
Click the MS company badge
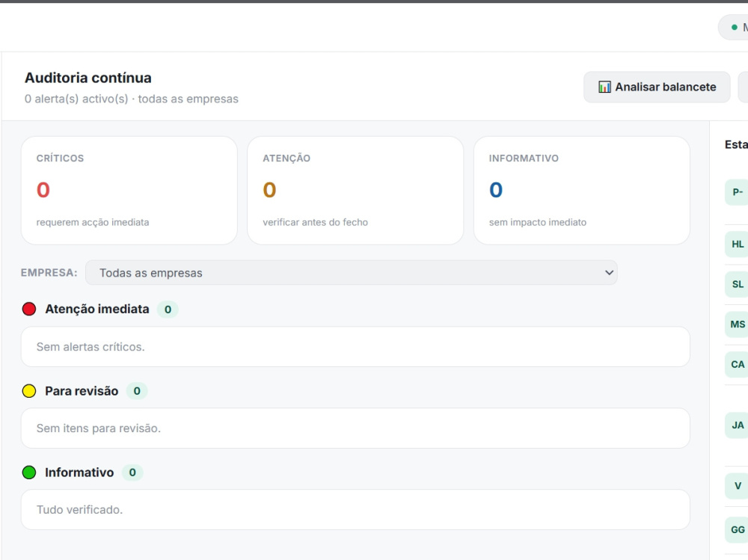737,324
